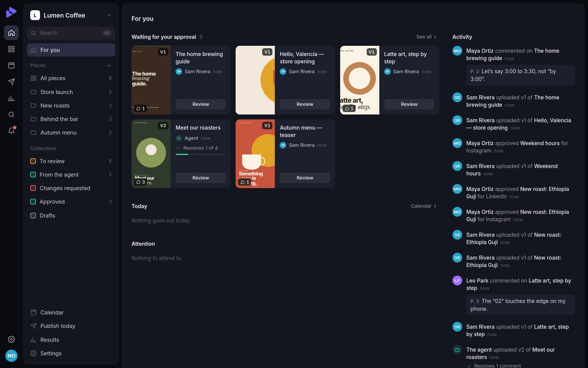Image resolution: width=588 pixels, height=368 pixels.
Task: Open See all approvals chevron link
Action: (x=426, y=37)
